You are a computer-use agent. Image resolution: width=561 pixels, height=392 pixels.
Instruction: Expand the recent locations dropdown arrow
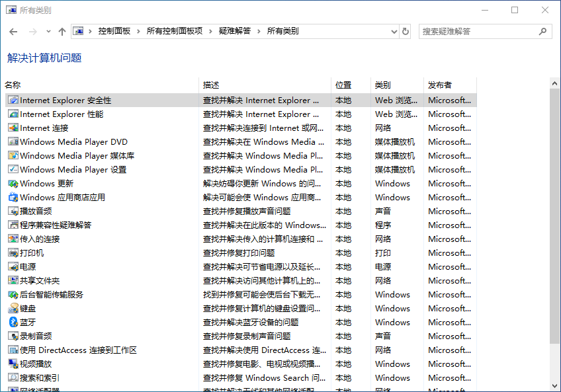pos(48,31)
